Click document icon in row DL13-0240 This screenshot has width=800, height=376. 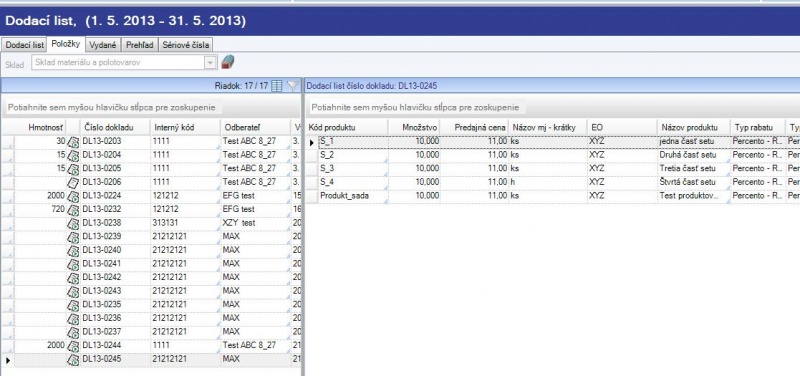73,250
